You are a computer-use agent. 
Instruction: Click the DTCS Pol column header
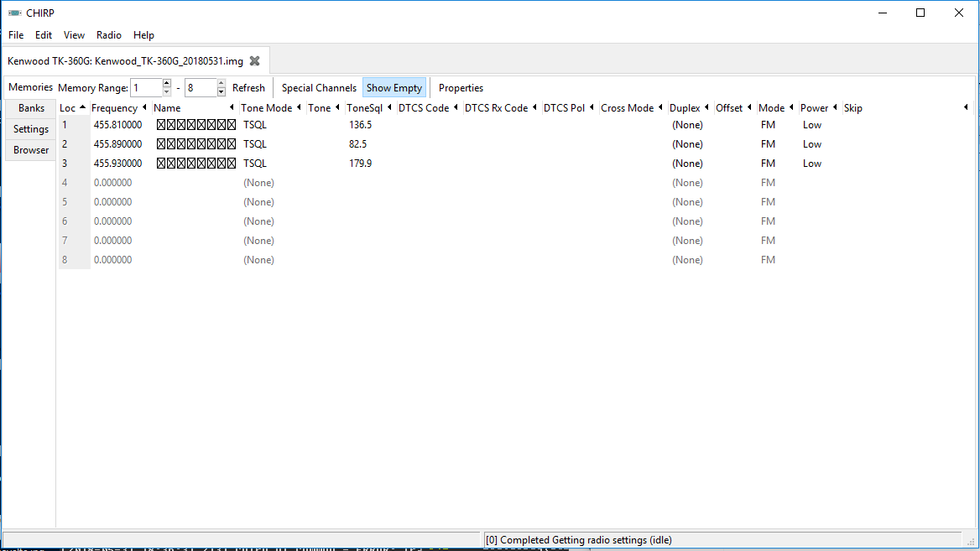[x=570, y=108]
